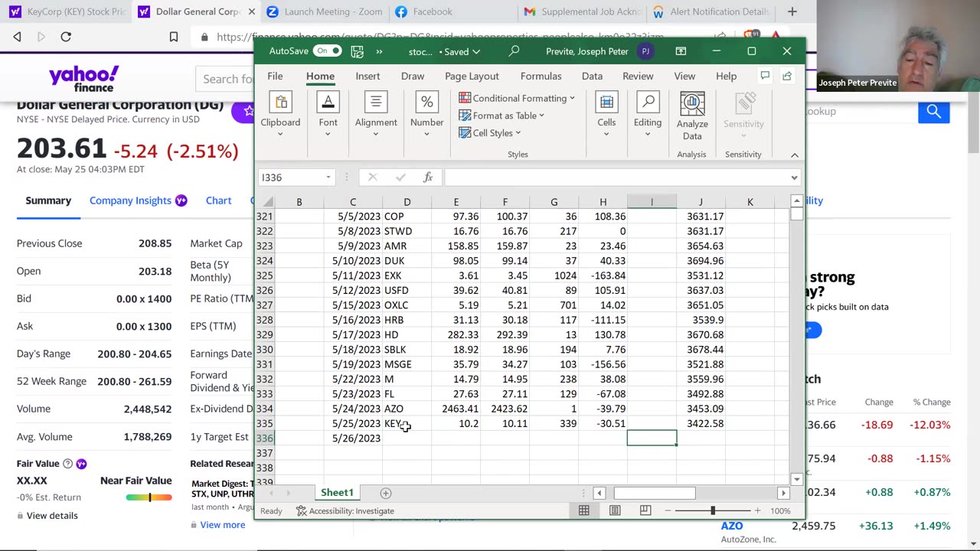Switch to the Insert ribbon tab

coord(367,77)
